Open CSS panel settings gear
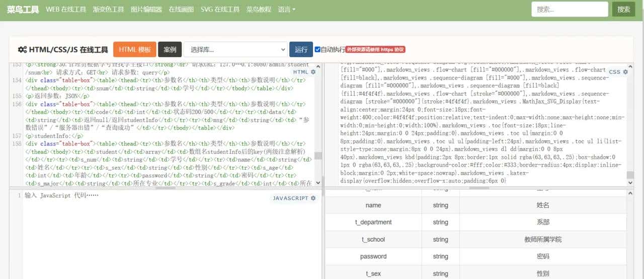 pyautogui.click(x=625, y=72)
